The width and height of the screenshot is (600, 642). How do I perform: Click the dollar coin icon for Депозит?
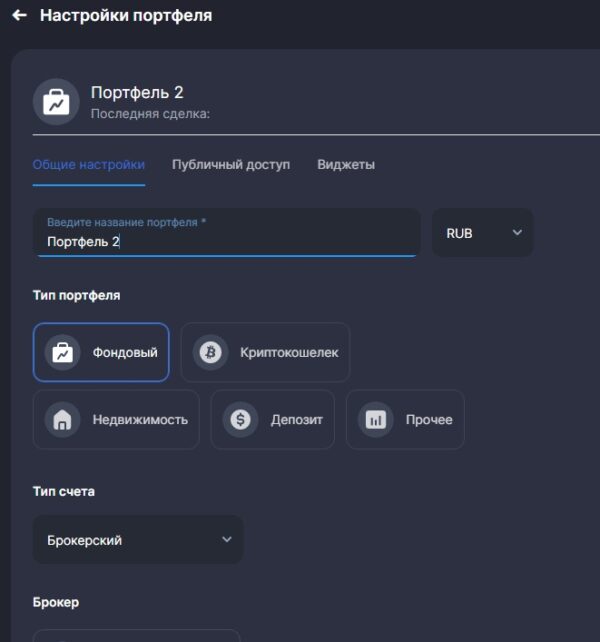(x=240, y=420)
